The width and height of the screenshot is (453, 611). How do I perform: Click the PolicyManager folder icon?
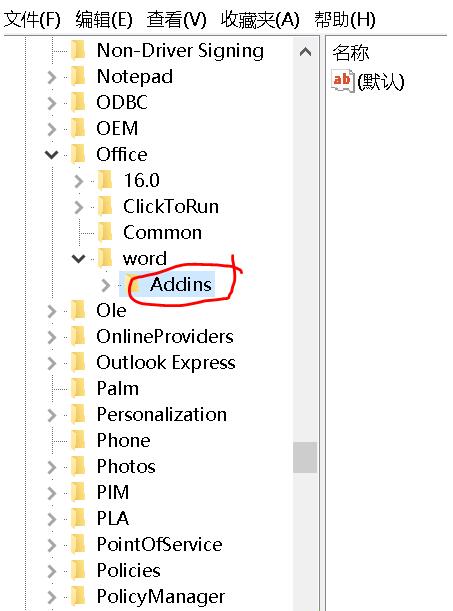78,597
